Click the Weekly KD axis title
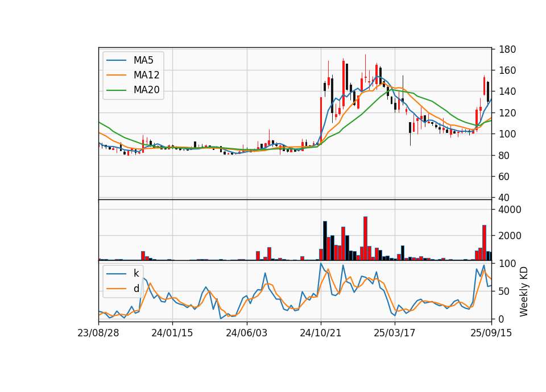This screenshot has width=546, height=392. click(x=524, y=292)
